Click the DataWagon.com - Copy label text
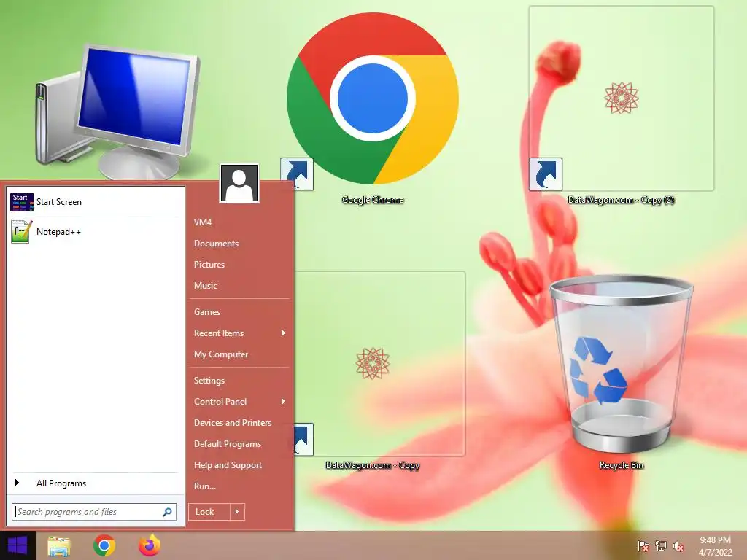Image resolution: width=747 pixels, height=560 pixels. click(x=373, y=465)
